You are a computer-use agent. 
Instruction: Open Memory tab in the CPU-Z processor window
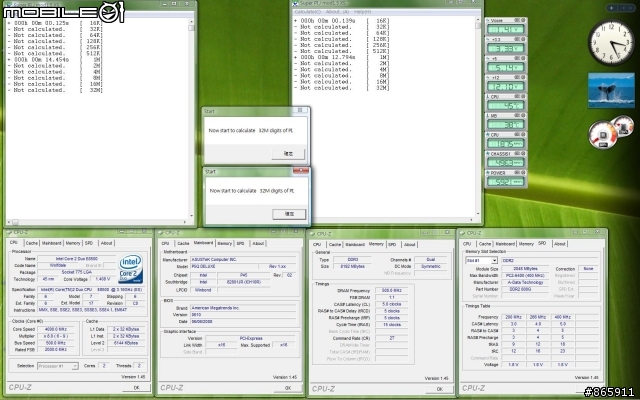point(73,243)
